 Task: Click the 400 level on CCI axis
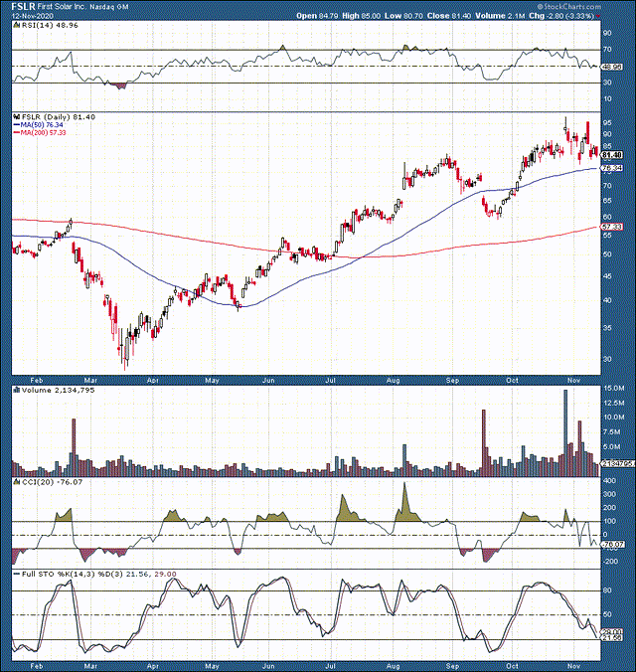pos(609,481)
